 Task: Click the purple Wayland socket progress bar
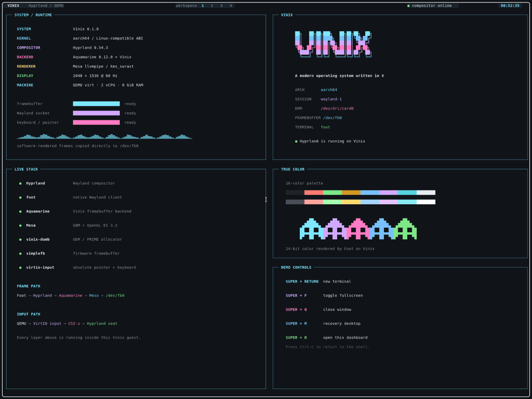(96, 113)
